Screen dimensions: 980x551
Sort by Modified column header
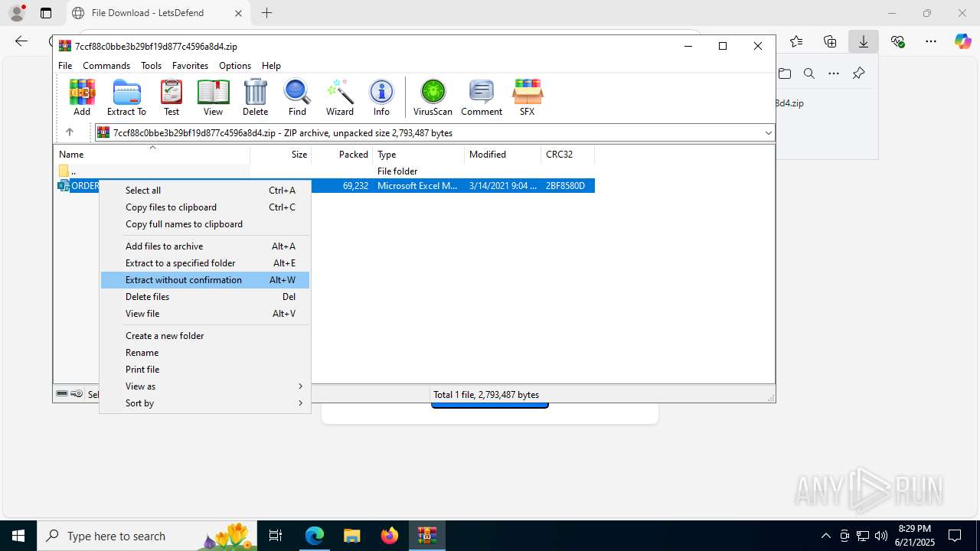pyautogui.click(x=503, y=155)
